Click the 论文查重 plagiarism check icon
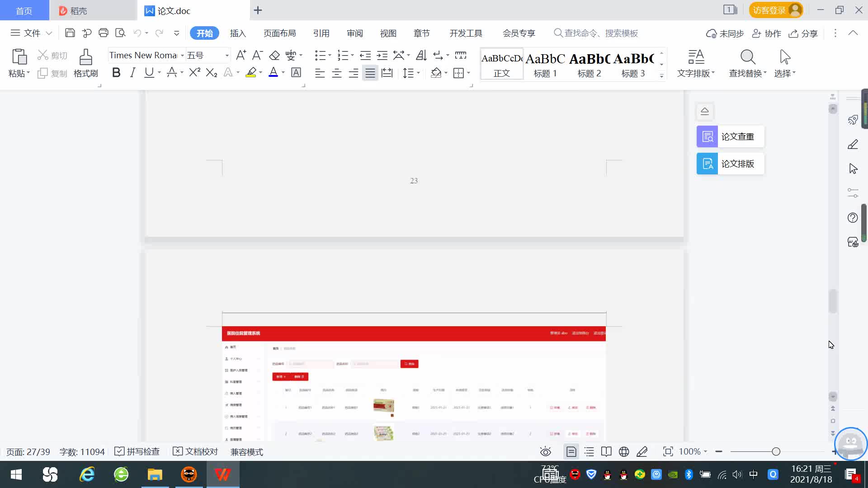 coord(707,136)
